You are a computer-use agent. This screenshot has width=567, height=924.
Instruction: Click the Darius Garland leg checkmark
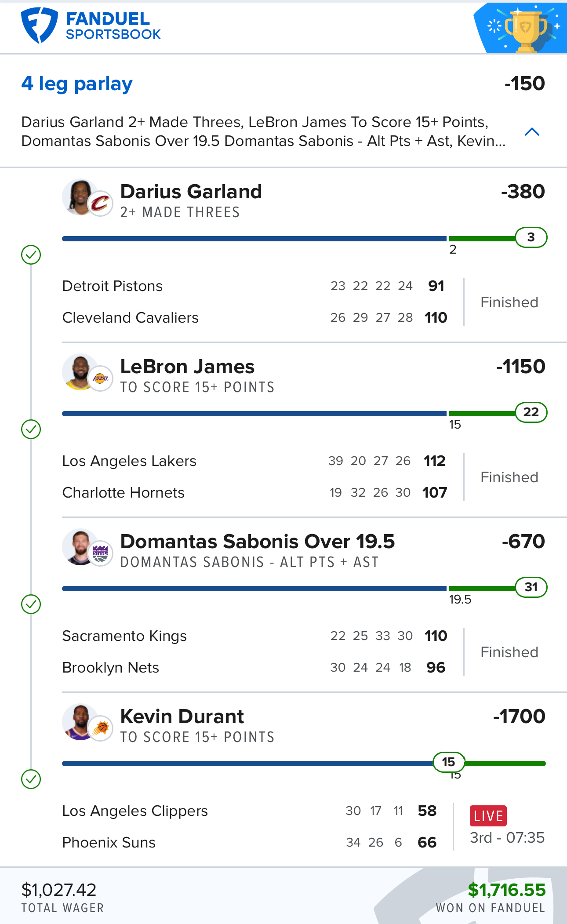click(31, 255)
